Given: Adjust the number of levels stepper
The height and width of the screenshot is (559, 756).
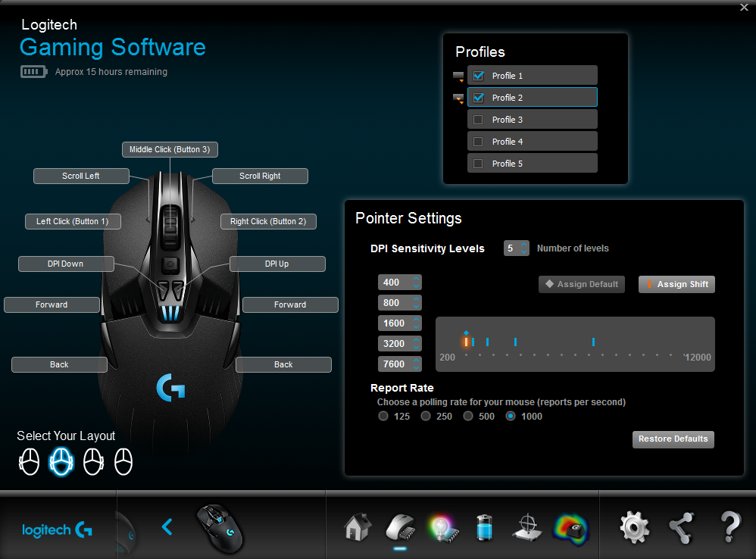Looking at the screenshot, I should [523, 248].
